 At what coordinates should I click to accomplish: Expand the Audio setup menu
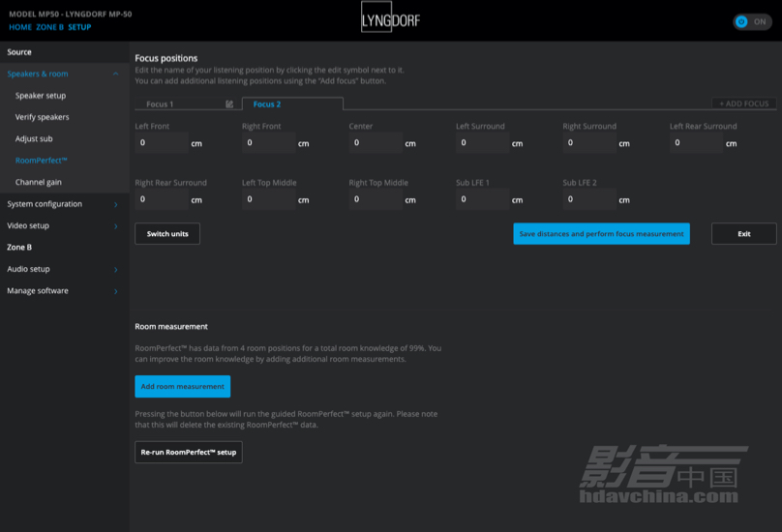116,270
